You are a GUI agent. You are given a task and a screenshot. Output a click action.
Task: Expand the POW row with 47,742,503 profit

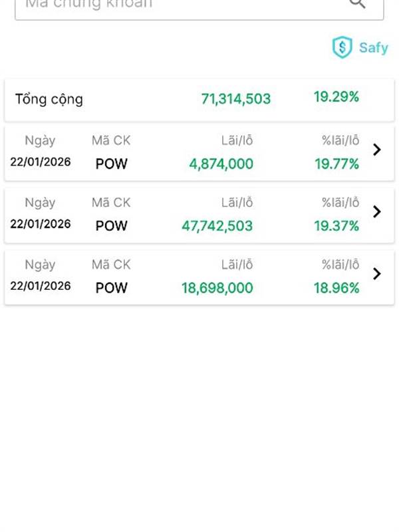[x=377, y=211]
